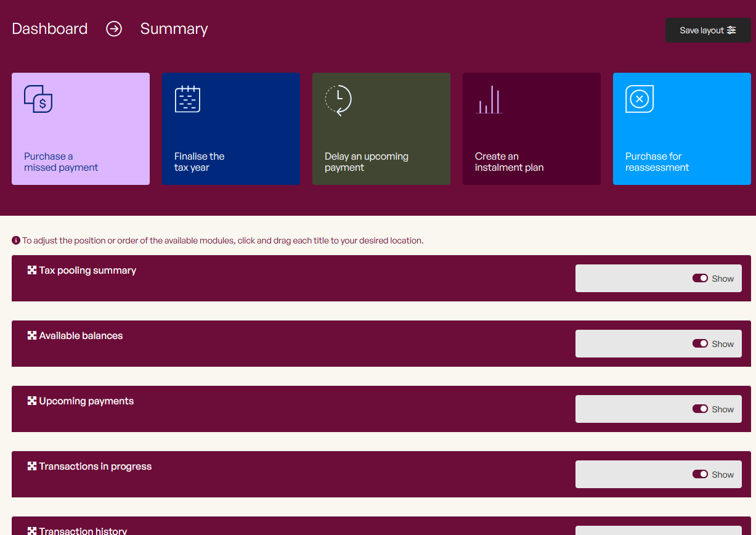Click the calendar icon on Finalise the tax year tile
This screenshot has height=535, width=756.
(187, 99)
